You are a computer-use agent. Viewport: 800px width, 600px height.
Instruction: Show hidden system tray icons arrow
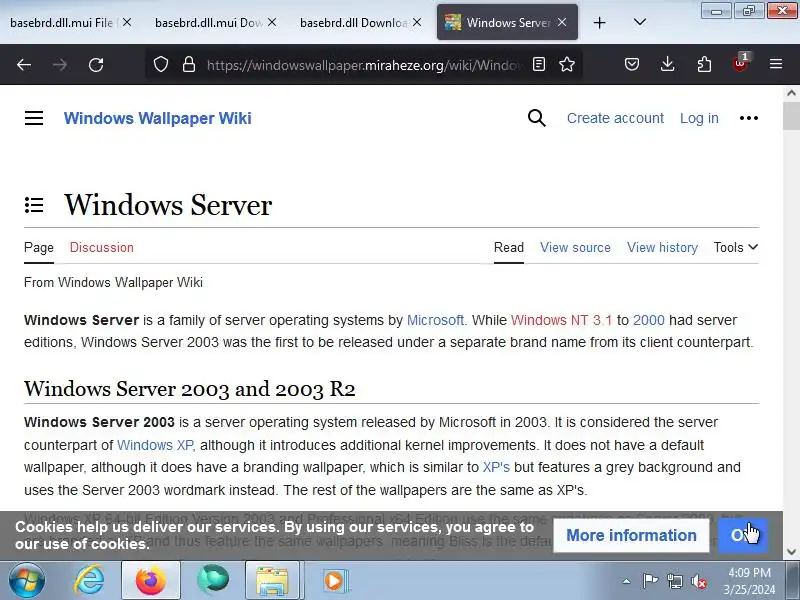point(626,581)
